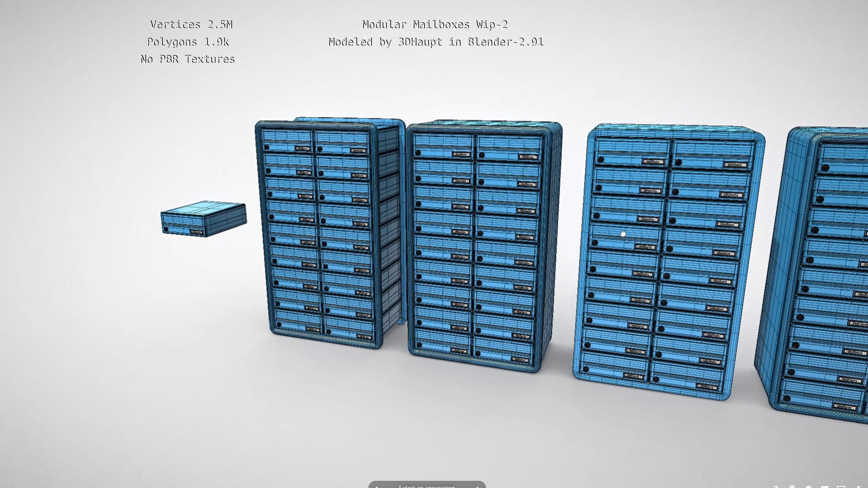
Task: Click the View in VR icon
Action: coord(825,487)
